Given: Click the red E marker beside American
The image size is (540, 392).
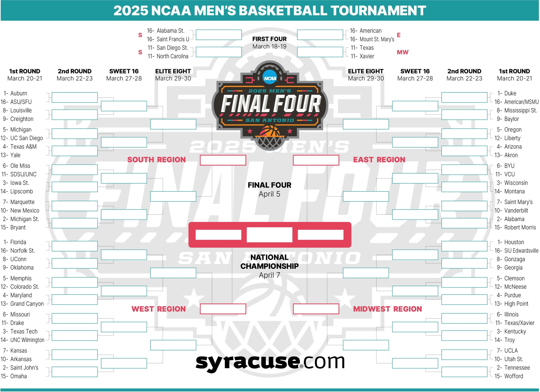Looking at the screenshot, I should [x=399, y=35].
